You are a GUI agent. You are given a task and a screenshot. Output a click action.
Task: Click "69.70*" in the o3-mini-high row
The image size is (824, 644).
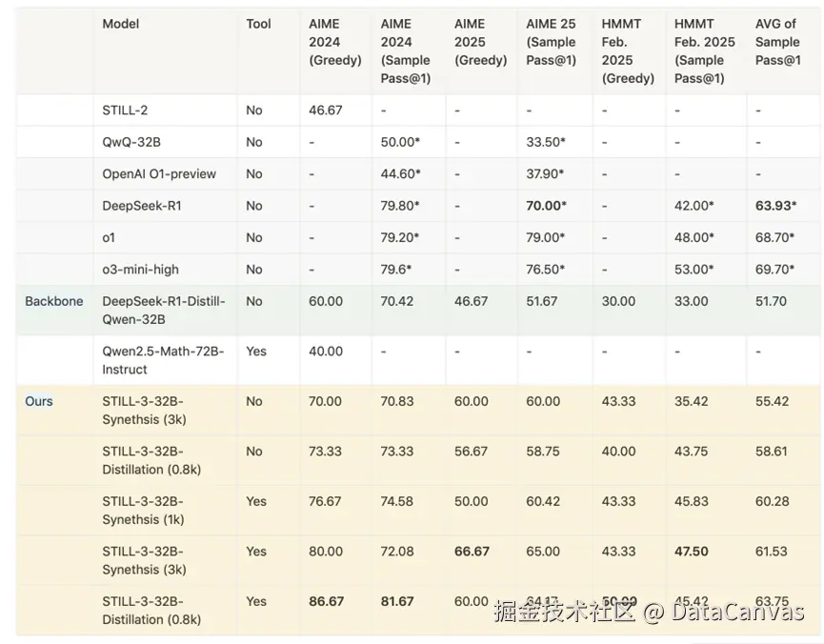point(774,270)
